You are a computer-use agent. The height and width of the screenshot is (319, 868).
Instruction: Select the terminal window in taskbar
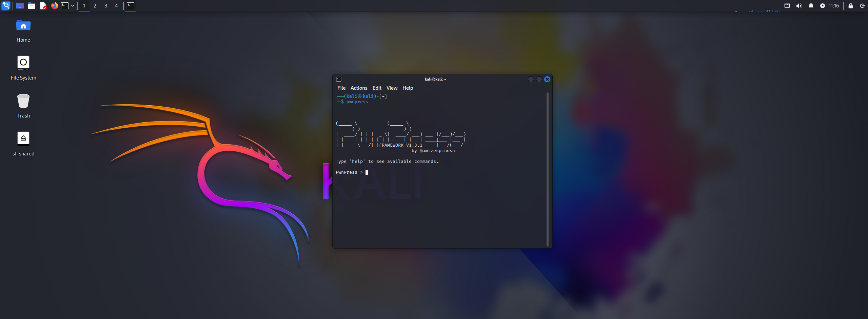131,6
